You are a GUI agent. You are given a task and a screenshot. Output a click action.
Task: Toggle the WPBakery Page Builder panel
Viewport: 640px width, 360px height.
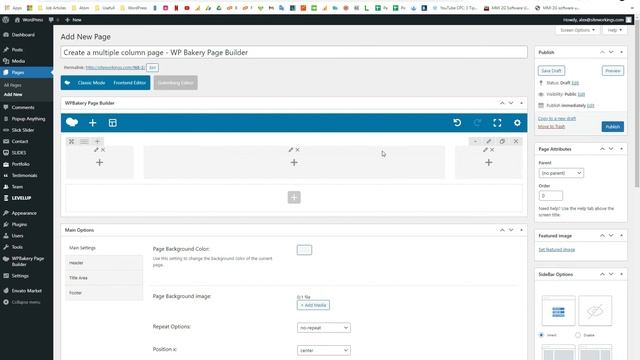pos(521,103)
